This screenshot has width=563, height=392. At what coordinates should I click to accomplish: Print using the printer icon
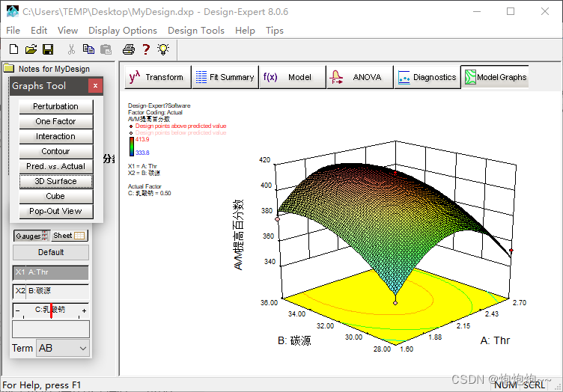[129, 49]
